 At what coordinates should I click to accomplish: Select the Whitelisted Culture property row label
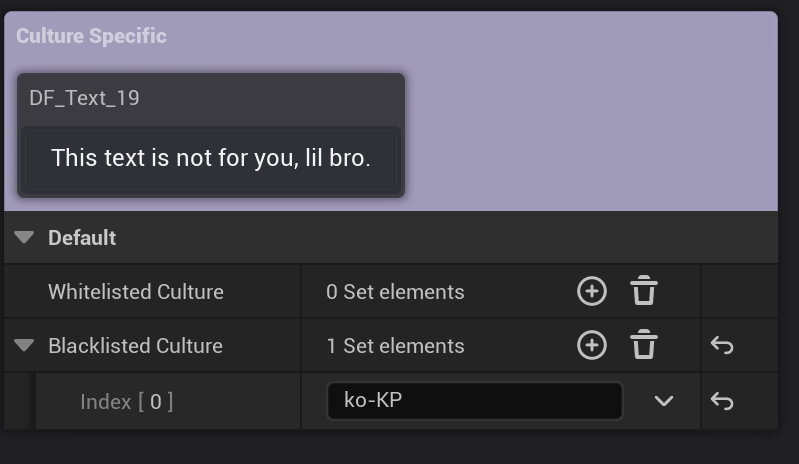(135, 292)
